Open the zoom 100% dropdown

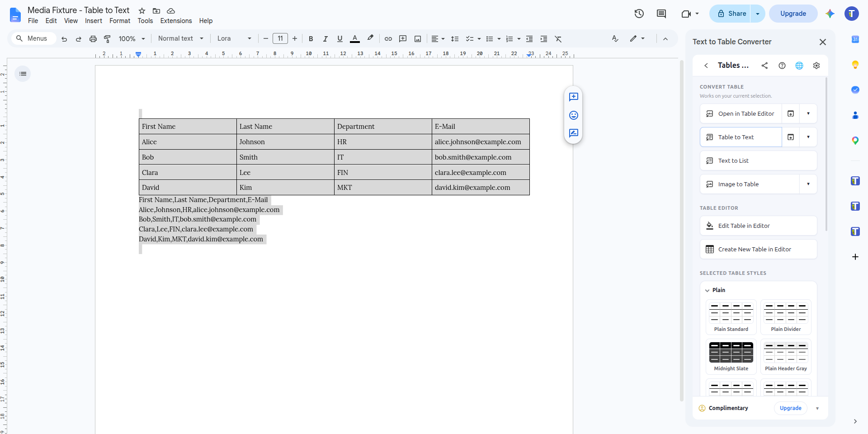(x=132, y=39)
